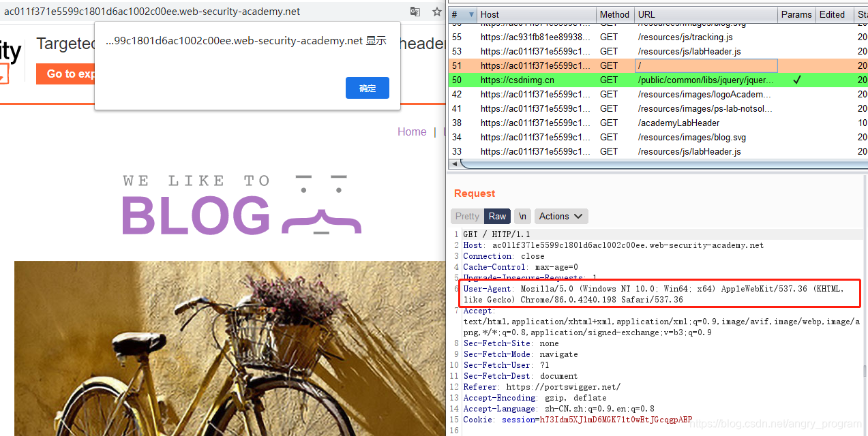Sort history by the URL column
Image resolution: width=868 pixels, height=436 pixels.
[706, 14]
